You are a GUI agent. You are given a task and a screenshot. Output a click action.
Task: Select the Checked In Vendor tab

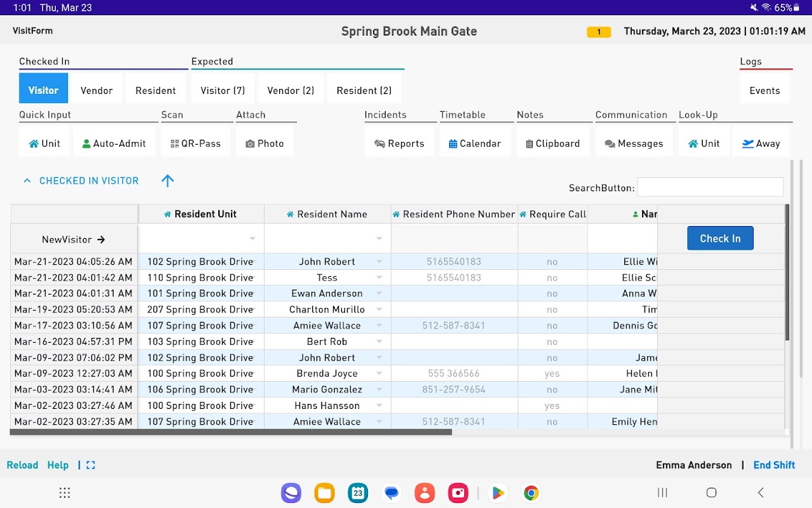tap(96, 91)
